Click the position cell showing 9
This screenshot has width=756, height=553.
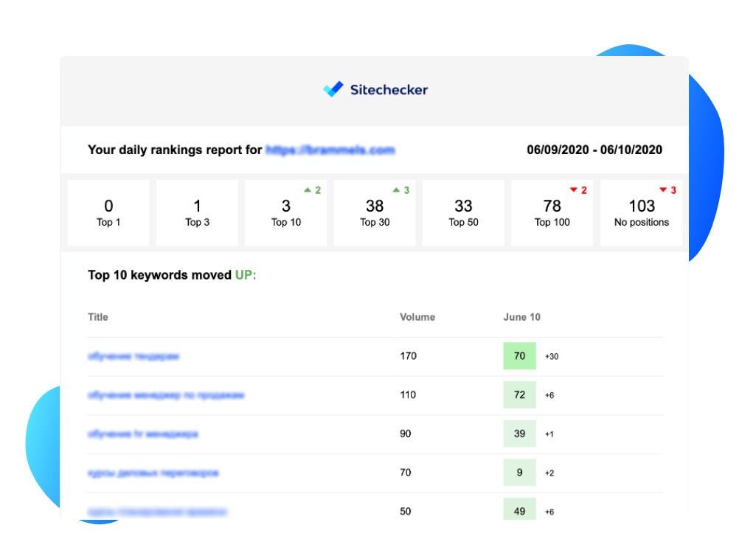[520, 473]
